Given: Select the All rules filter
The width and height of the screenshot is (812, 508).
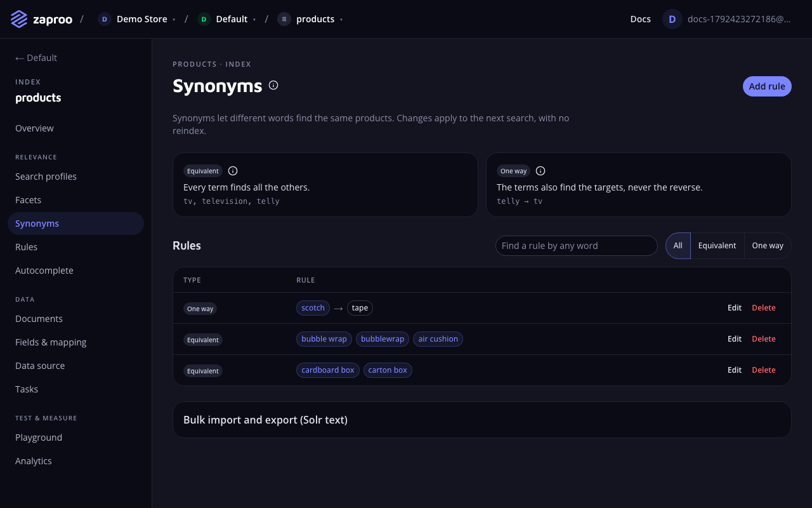Looking at the screenshot, I should point(678,246).
